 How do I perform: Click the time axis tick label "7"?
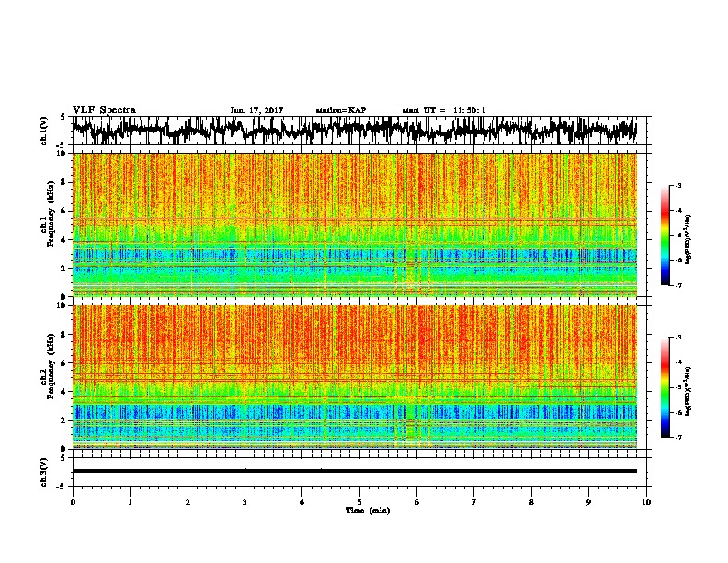474,502
